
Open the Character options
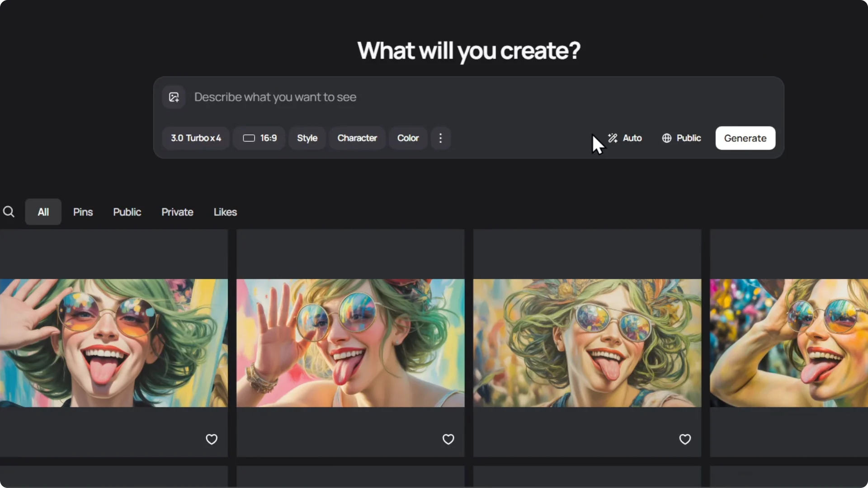[357, 138]
